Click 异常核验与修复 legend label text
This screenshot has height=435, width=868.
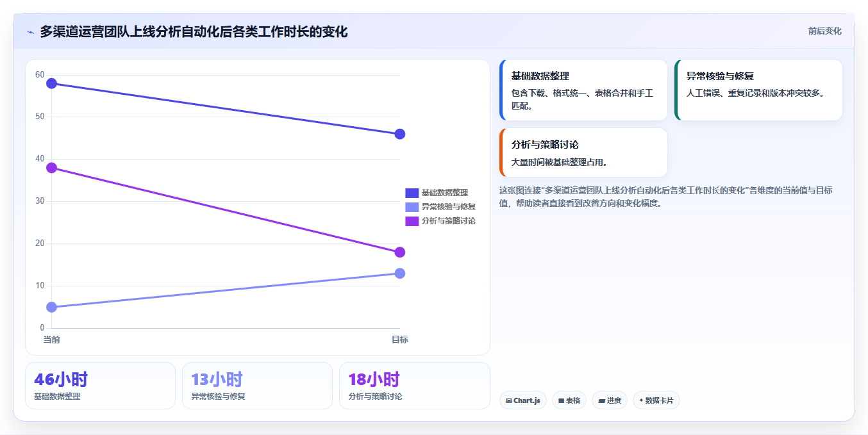point(448,207)
